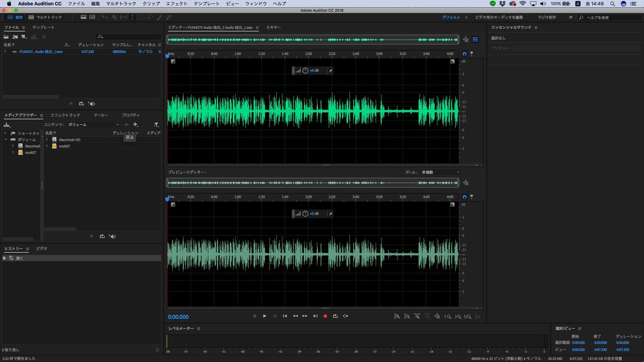Open the コンテンツ ボリューム dropdown
The height and width of the screenshot is (362, 644).
coord(93,124)
